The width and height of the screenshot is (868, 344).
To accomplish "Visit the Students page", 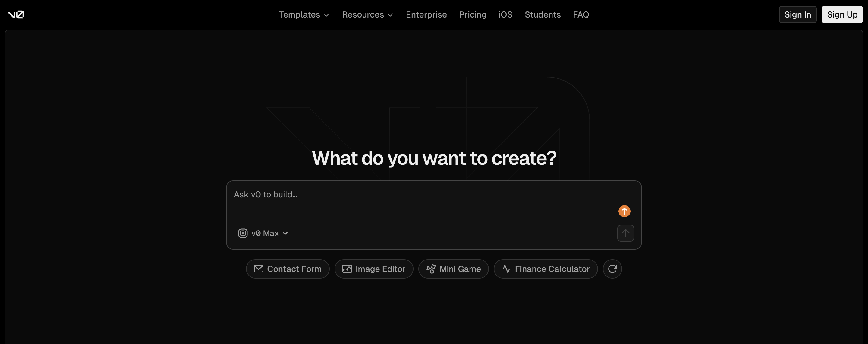I will click(x=542, y=14).
